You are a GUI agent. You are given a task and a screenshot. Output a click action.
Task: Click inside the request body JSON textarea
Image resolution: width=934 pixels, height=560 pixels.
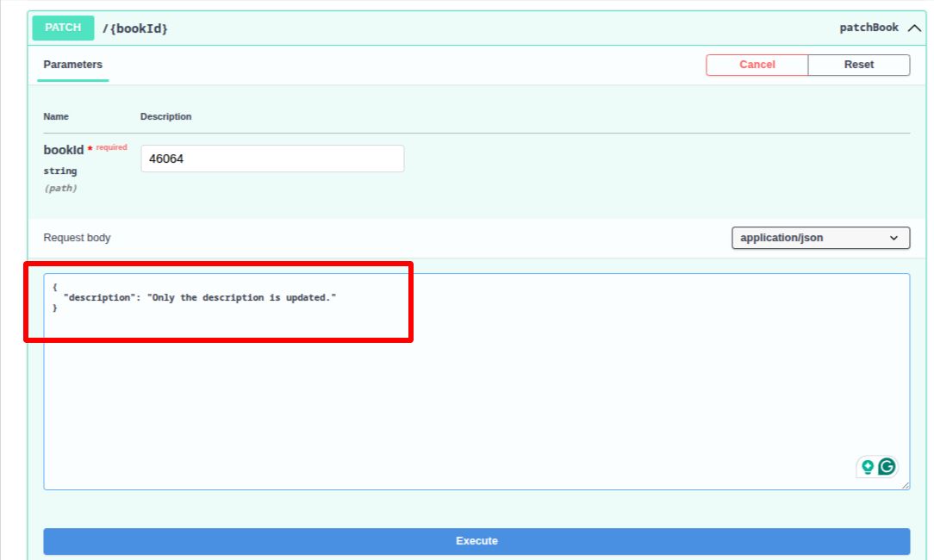(x=476, y=382)
